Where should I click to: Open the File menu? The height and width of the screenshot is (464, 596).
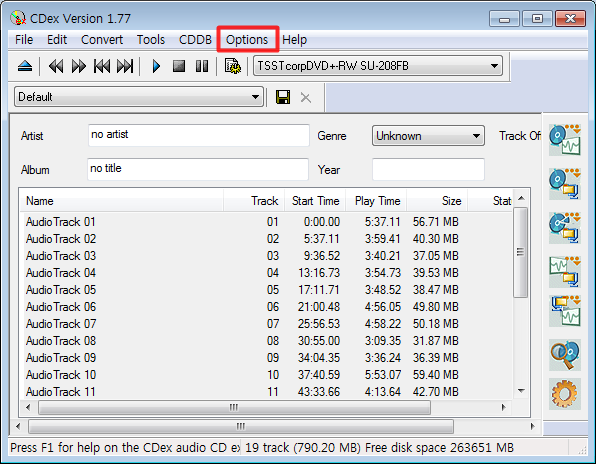[x=24, y=40]
